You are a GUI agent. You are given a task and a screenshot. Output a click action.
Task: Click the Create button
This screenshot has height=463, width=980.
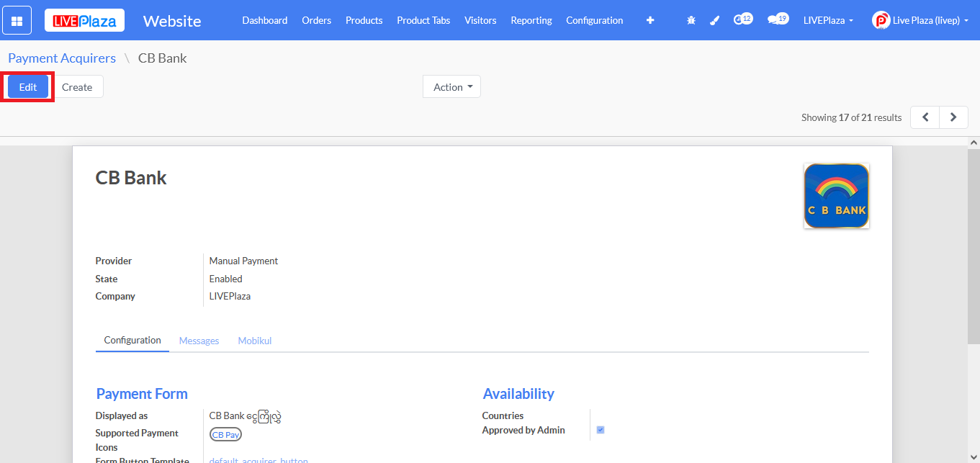[77, 87]
